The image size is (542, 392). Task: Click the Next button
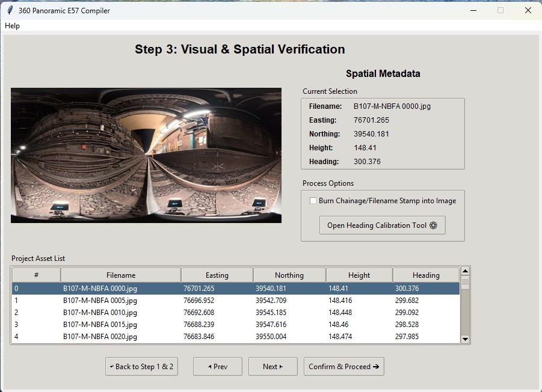273,366
